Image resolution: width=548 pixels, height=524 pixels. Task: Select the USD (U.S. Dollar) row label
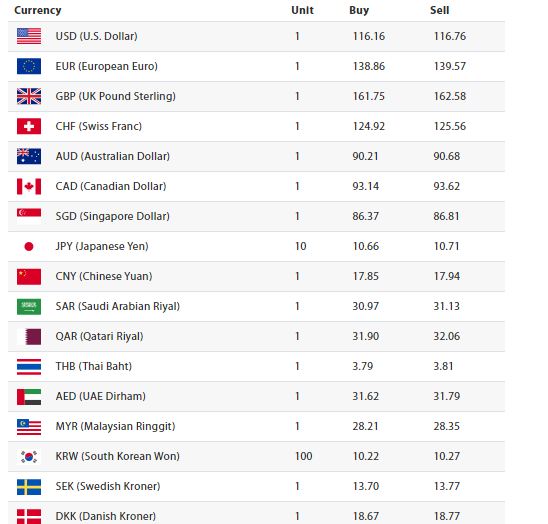click(x=96, y=36)
